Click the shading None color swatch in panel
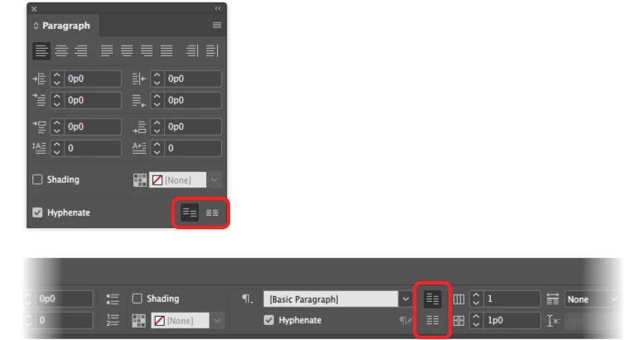Screen dimensions: 644x340 (177, 180)
